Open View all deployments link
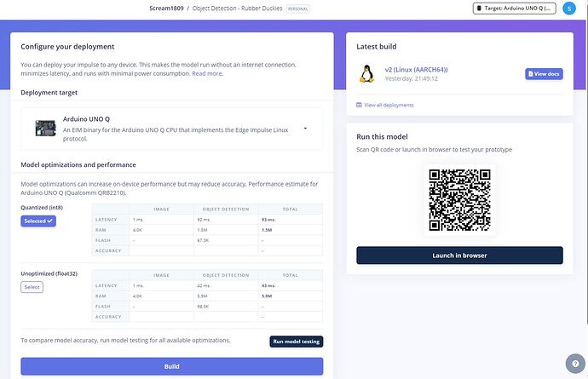This screenshot has height=379, width=588. click(389, 105)
